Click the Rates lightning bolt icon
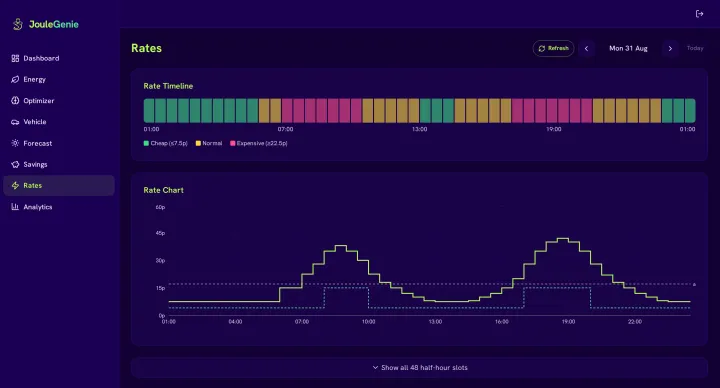The width and height of the screenshot is (720, 388). click(x=15, y=186)
